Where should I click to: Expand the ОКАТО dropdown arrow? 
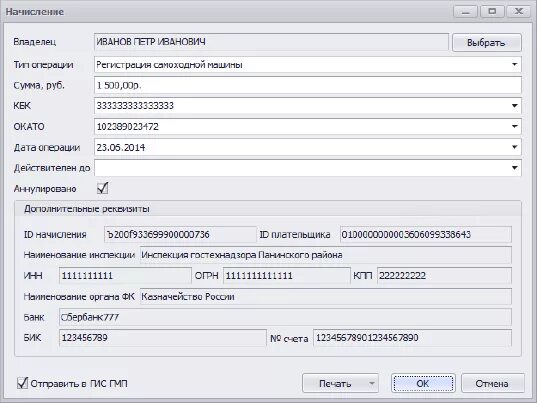click(514, 127)
